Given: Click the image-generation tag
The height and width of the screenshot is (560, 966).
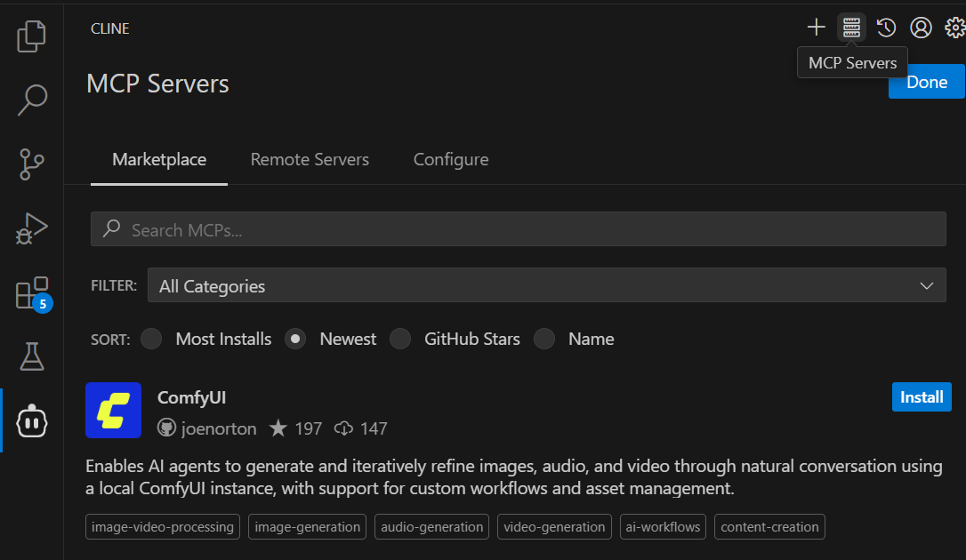Looking at the screenshot, I should [308, 527].
